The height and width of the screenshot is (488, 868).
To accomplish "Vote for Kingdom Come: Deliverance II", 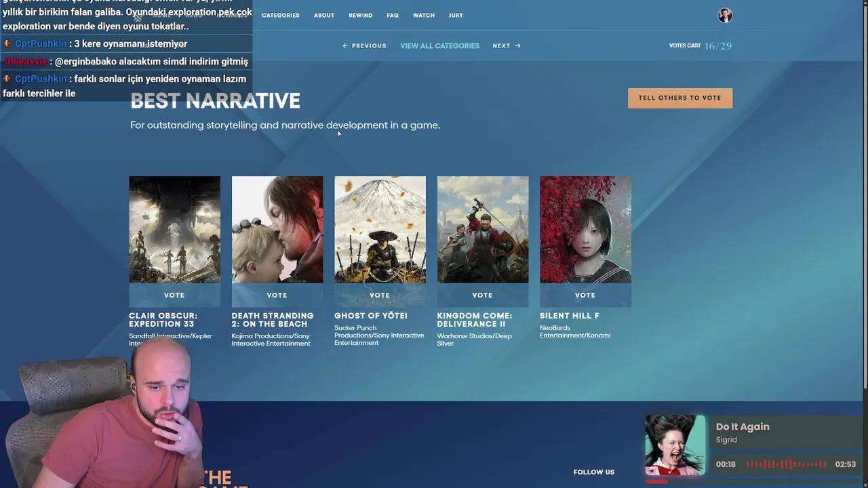I will 483,295.
